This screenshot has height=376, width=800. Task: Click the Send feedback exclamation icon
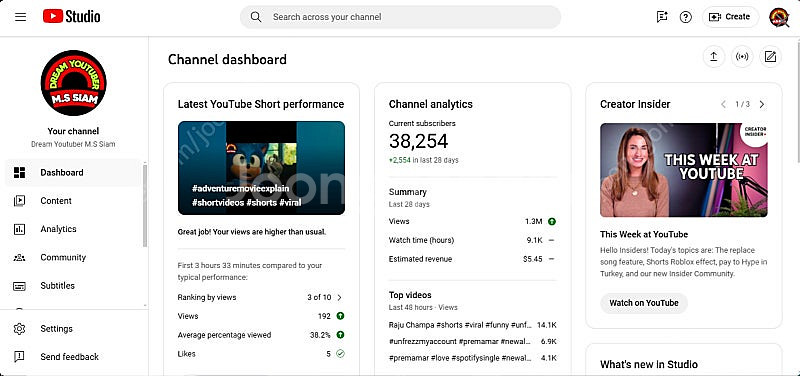tap(19, 357)
